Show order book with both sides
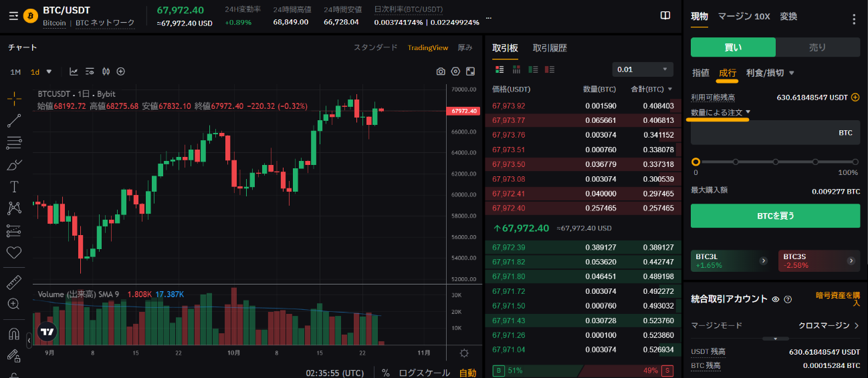The height and width of the screenshot is (378, 868). pos(500,69)
